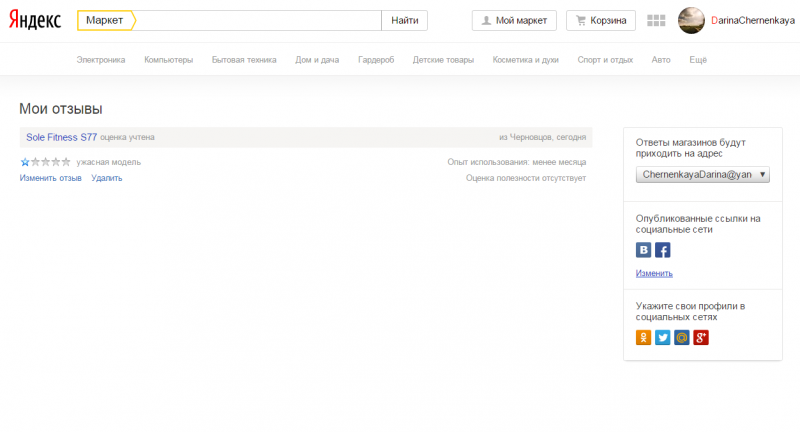800x432 pixels.
Task: Focus the Market search input field
Action: pos(258,20)
